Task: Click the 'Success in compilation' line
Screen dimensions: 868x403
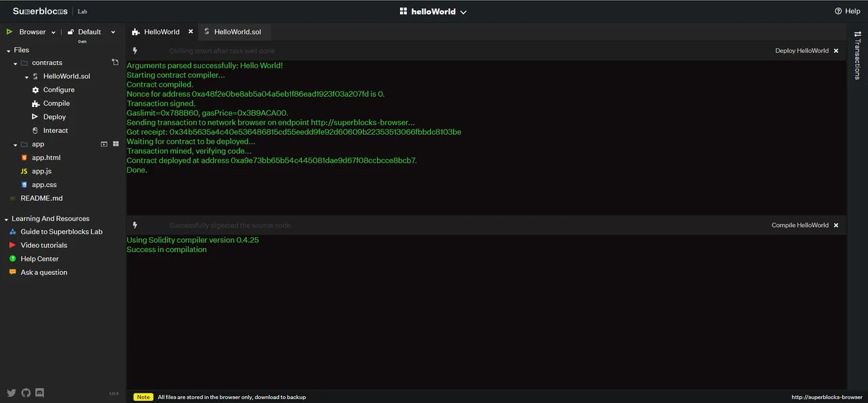Action: [x=167, y=249]
